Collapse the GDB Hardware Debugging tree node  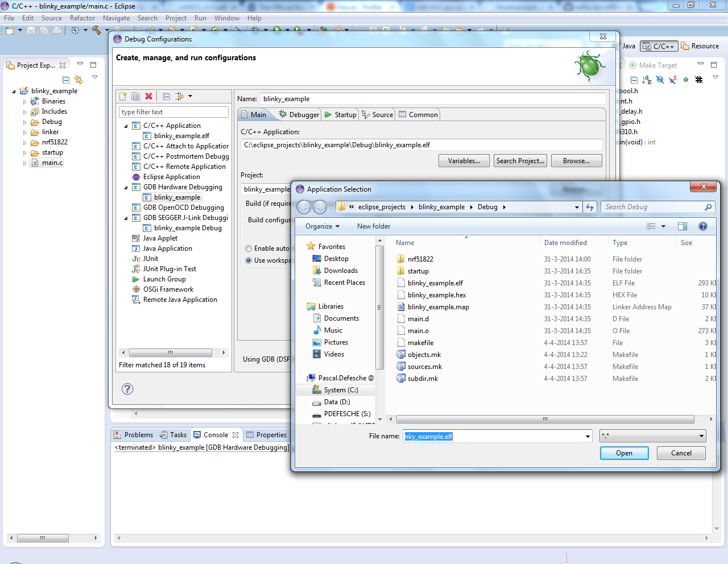coord(126,187)
